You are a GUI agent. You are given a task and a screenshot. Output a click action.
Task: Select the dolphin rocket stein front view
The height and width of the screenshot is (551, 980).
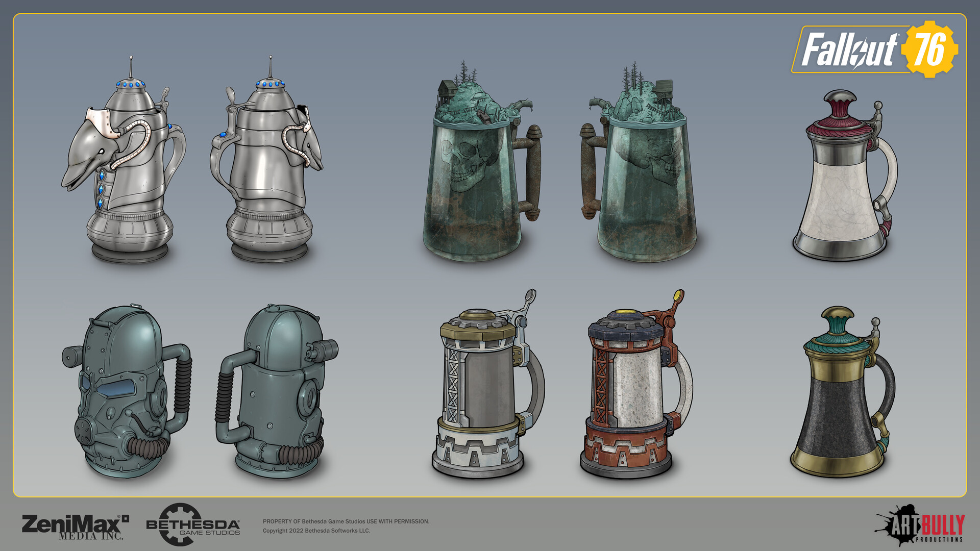tap(124, 160)
